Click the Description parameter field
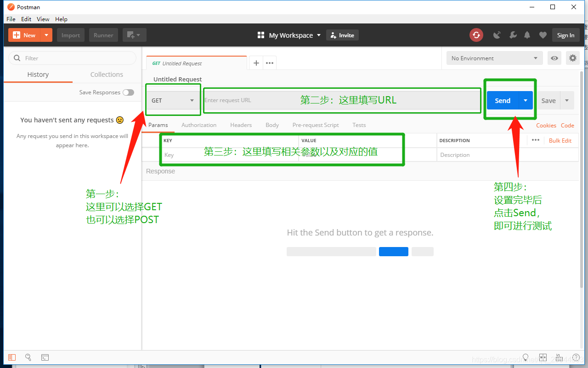The width and height of the screenshot is (588, 368). (x=508, y=155)
